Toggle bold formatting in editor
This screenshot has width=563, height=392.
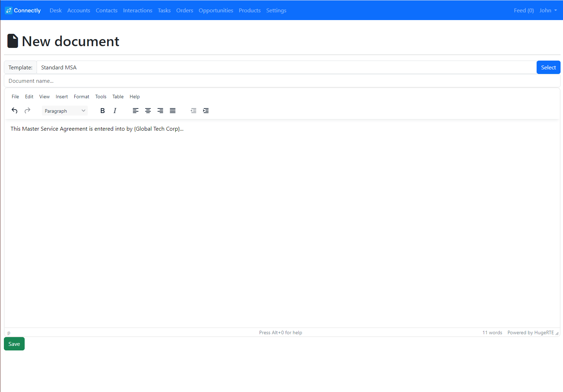(x=103, y=111)
